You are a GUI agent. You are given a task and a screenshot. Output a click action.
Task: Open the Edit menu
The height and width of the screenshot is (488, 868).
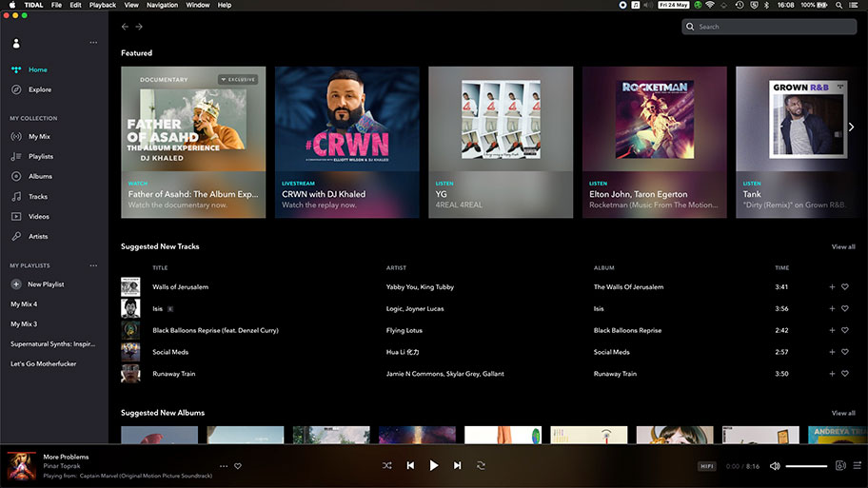75,5
